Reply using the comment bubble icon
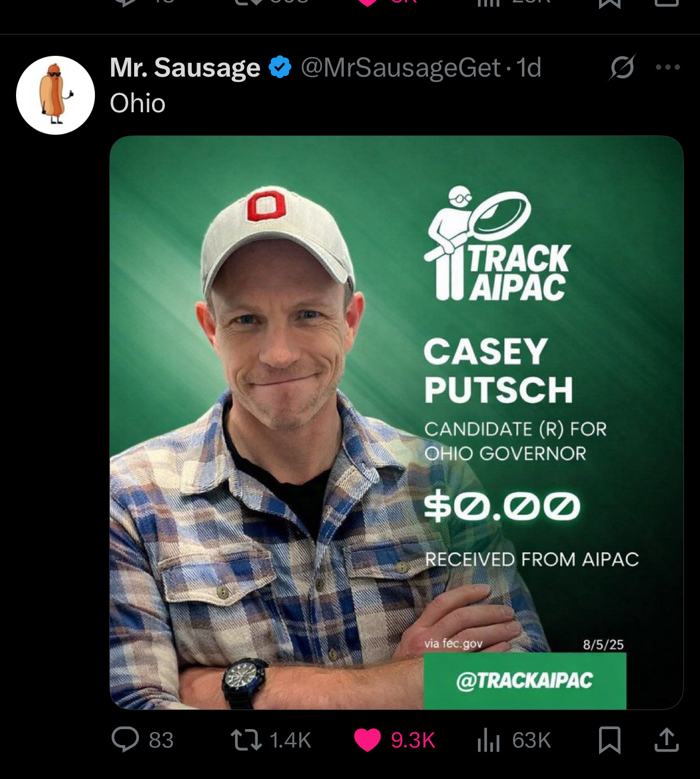Screen dimensions: 700x779 point(125,740)
